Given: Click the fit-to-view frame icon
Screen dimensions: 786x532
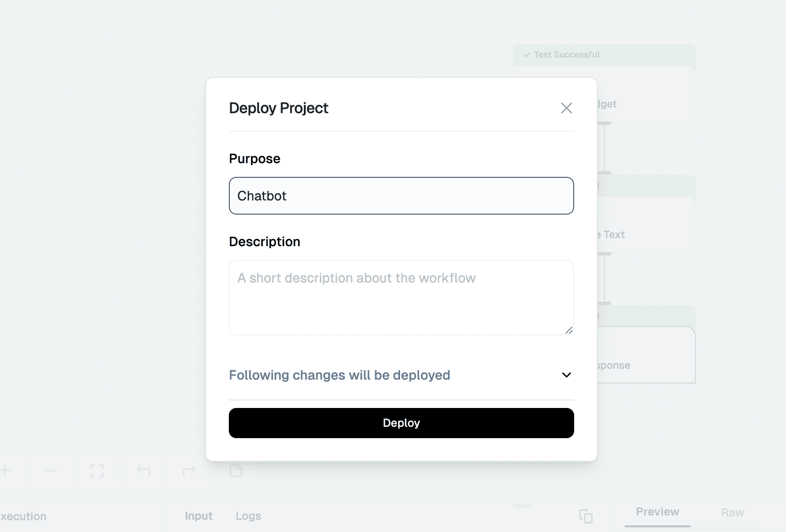Looking at the screenshot, I should tap(97, 470).
